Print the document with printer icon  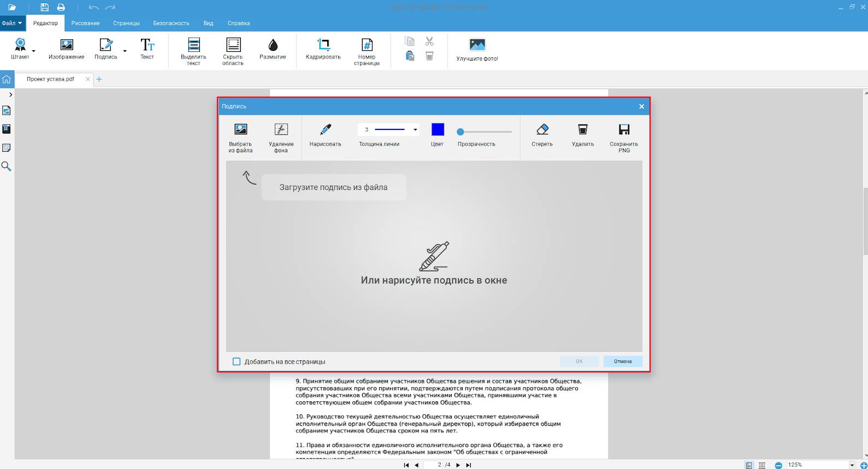[61, 8]
